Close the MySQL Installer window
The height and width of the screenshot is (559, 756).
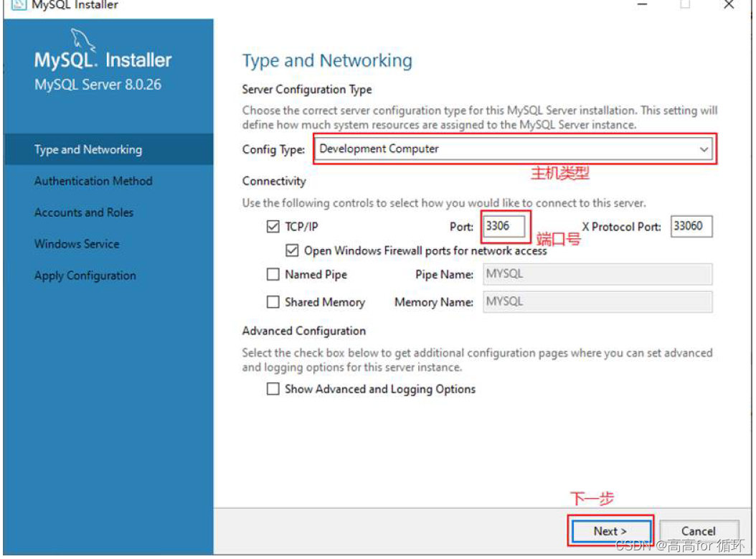[x=729, y=5]
